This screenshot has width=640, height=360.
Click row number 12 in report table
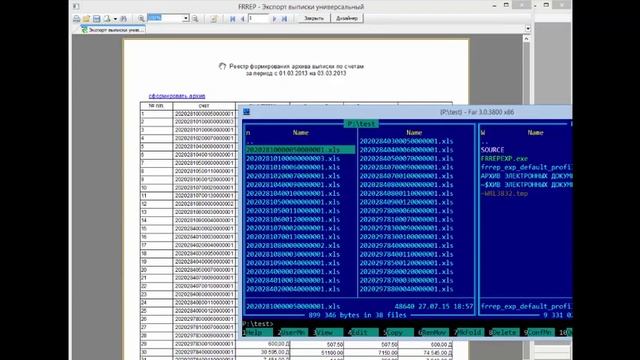pyautogui.click(x=156, y=204)
